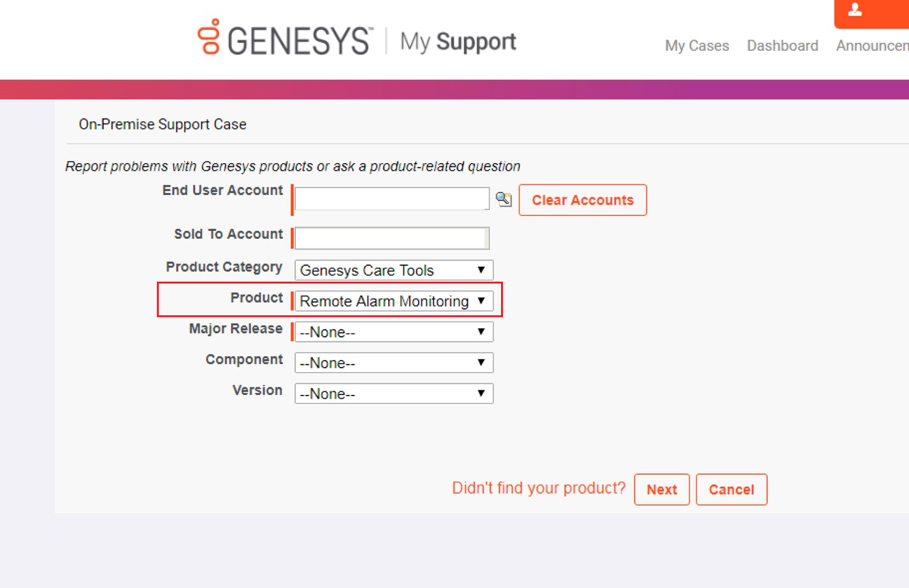Open the Product Category dropdown
909x588 pixels.
tap(394, 270)
